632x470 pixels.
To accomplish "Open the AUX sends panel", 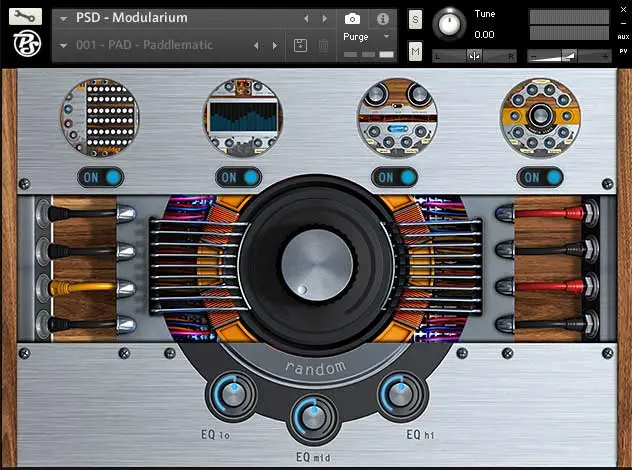I will pyautogui.click(x=623, y=37).
